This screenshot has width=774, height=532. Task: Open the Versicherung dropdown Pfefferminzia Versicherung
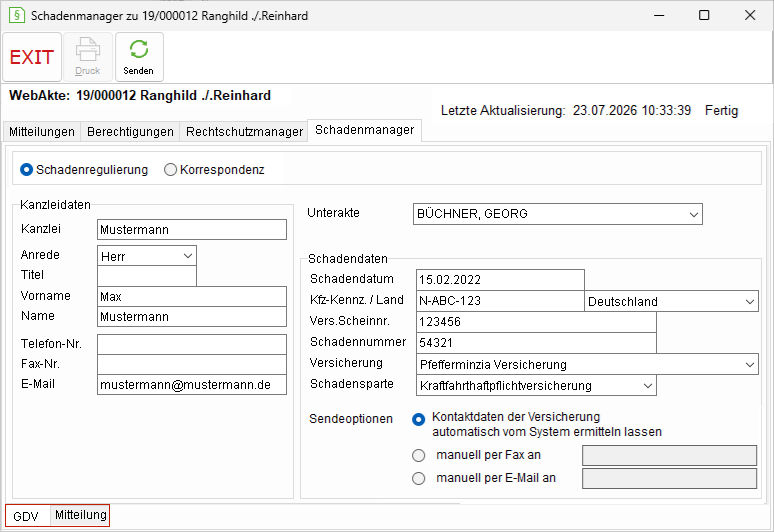click(x=587, y=364)
